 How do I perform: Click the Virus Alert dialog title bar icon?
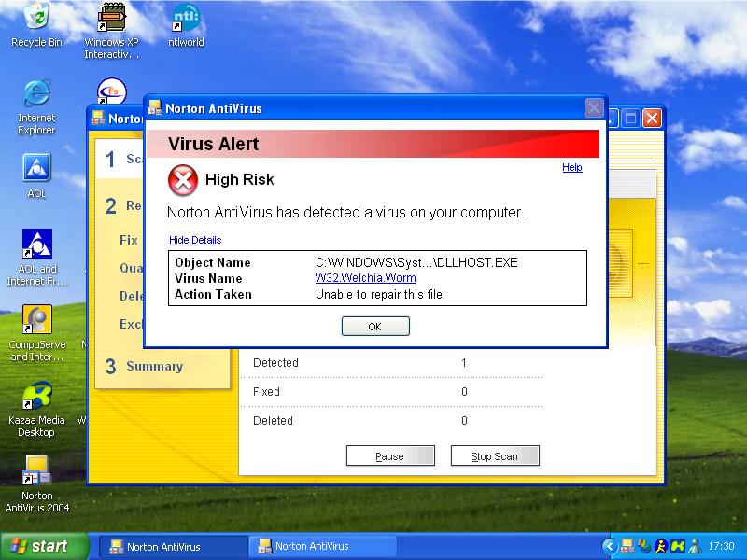click(x=155, y=108)
